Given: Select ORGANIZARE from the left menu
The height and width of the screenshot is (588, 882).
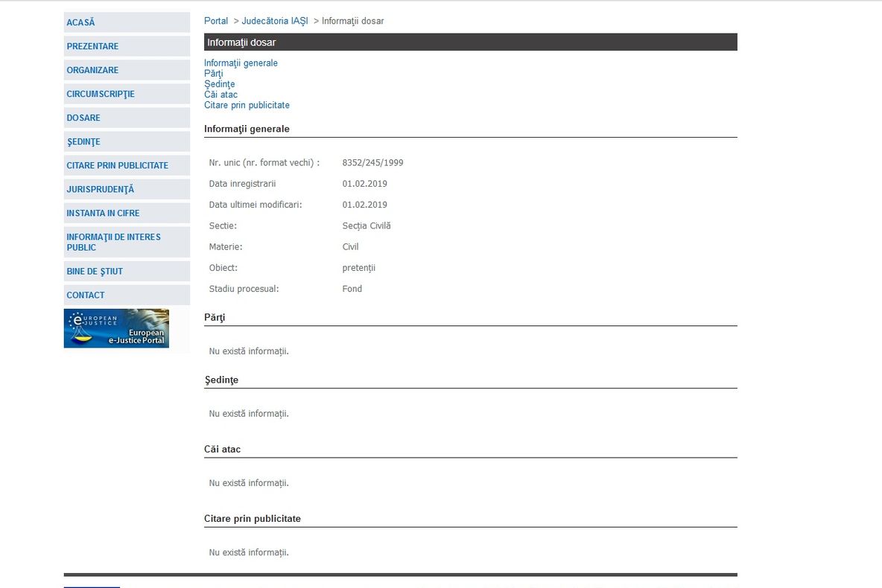Looking at the screenshot, I should click(x=92, y=70).
